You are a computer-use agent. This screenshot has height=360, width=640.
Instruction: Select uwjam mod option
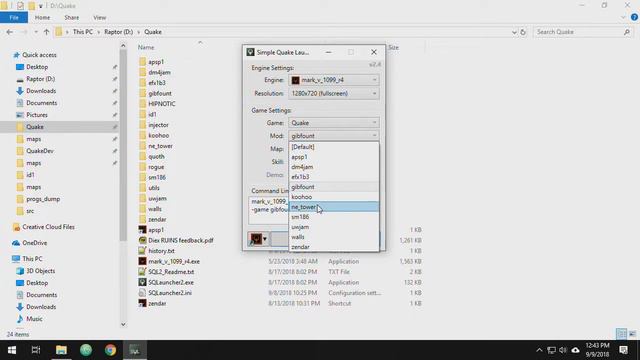333,227
